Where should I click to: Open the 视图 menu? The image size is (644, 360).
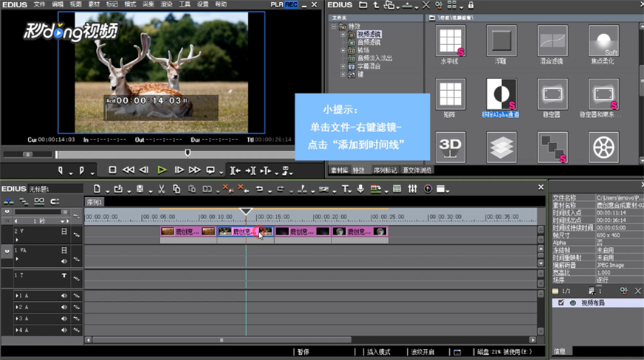[x=75, y=4]
